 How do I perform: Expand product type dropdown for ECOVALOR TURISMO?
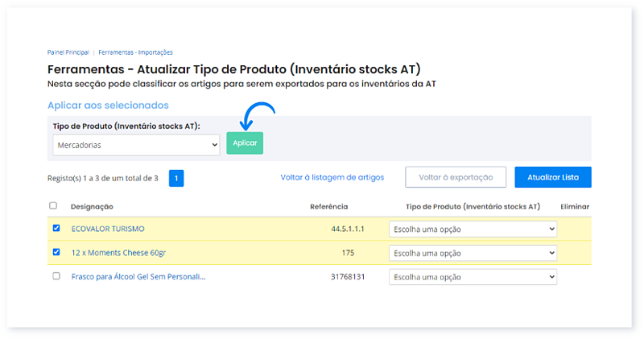tap(473, 229)
